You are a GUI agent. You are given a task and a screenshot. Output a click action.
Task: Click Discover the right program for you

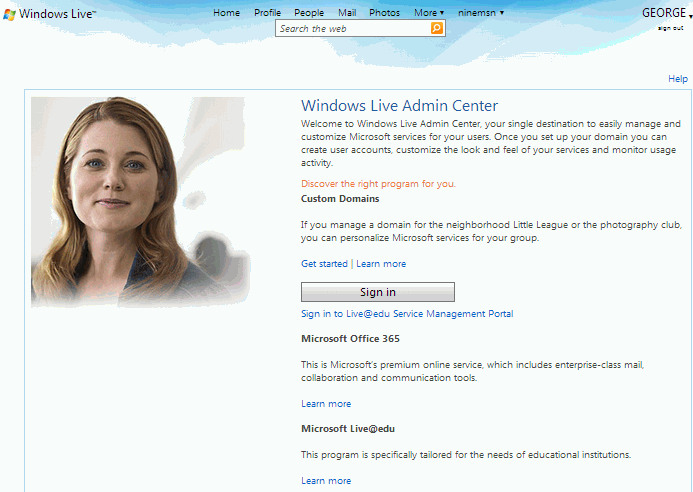[x=378, y=184]
